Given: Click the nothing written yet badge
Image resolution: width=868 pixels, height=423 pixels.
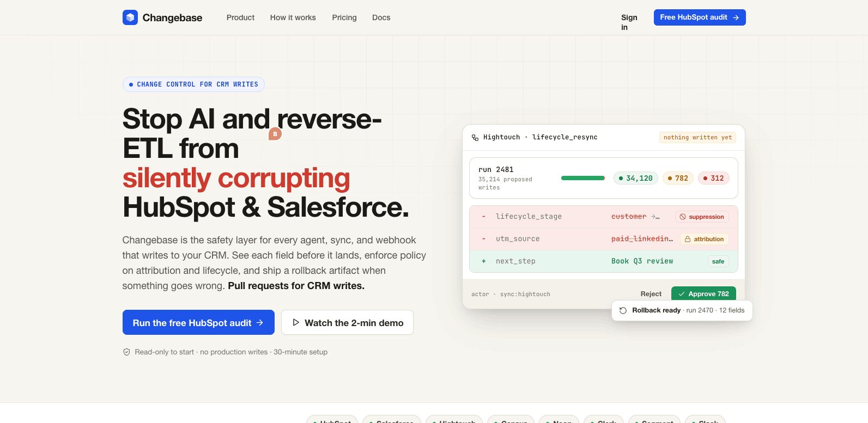Looking at the screenshot, I should 697,138.
